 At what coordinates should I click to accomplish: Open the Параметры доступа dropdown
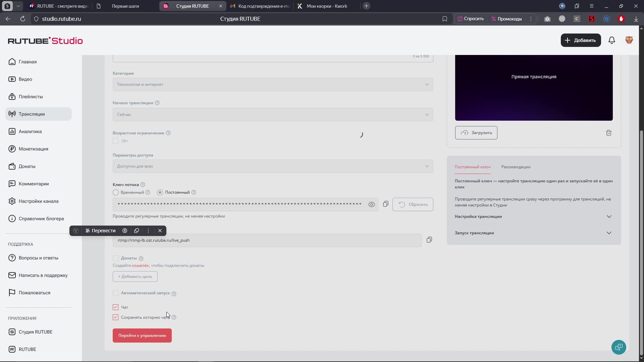[273, 166]
